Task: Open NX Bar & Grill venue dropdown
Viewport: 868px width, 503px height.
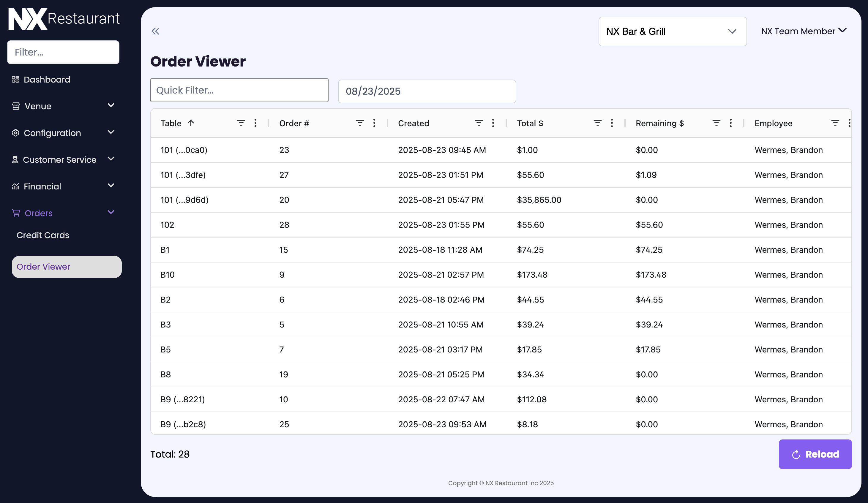Action: 672,31
